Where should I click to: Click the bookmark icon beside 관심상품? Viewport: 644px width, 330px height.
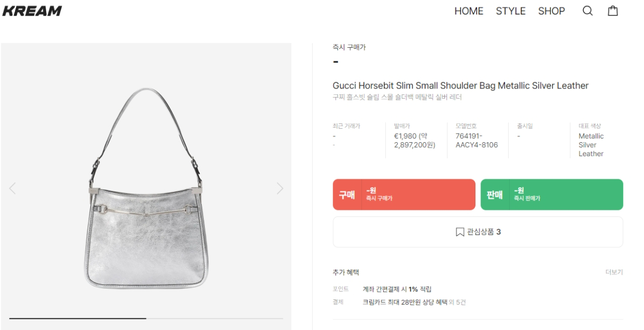[x=460, y=232]
